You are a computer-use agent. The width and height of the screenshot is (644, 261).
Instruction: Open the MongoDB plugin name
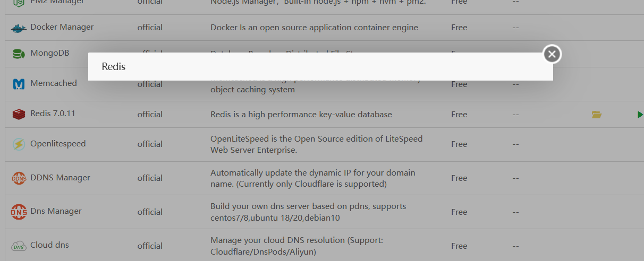[49, 53]
